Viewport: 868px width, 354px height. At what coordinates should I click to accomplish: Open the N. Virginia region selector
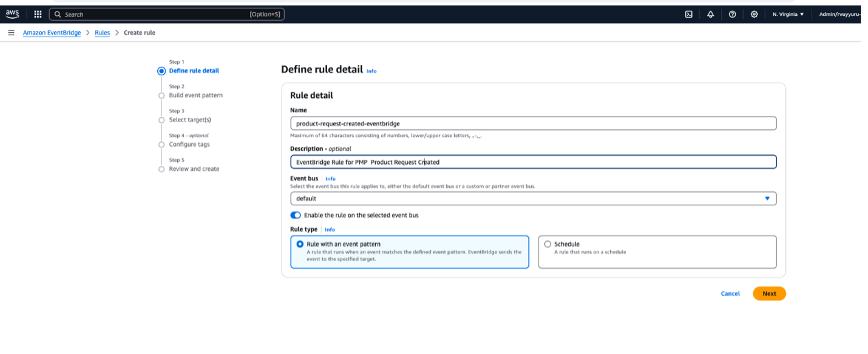pyautogui.click(x=788, y=14)
